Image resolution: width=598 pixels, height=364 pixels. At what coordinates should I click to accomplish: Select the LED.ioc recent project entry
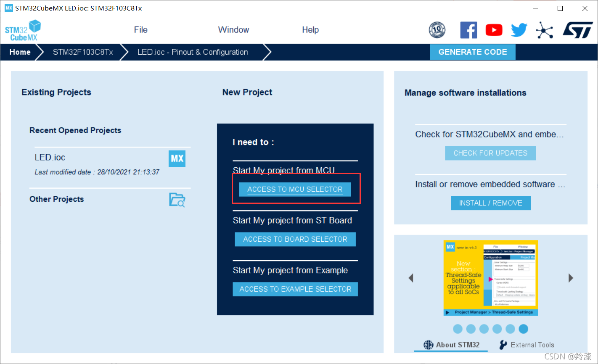[50, 158]
